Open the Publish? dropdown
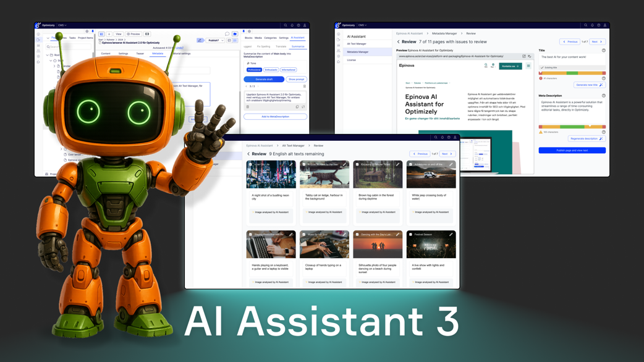Screen dimensions: 644x362 point(215,41)
